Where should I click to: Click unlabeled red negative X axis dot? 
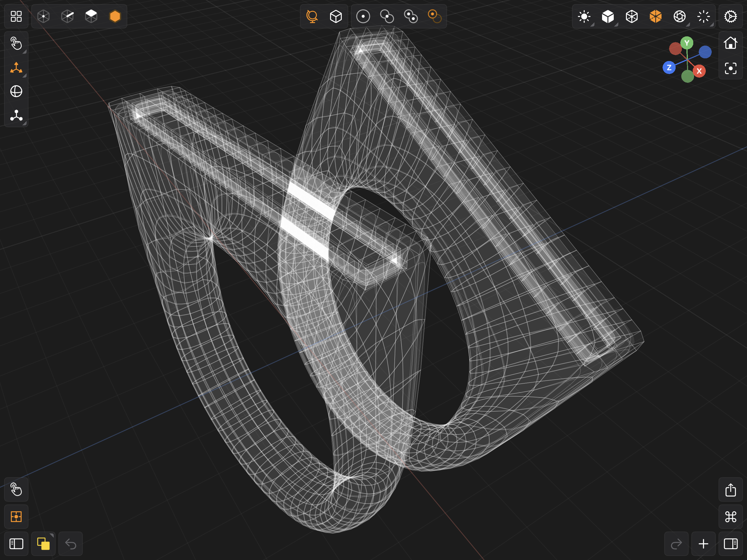[675, 49]
